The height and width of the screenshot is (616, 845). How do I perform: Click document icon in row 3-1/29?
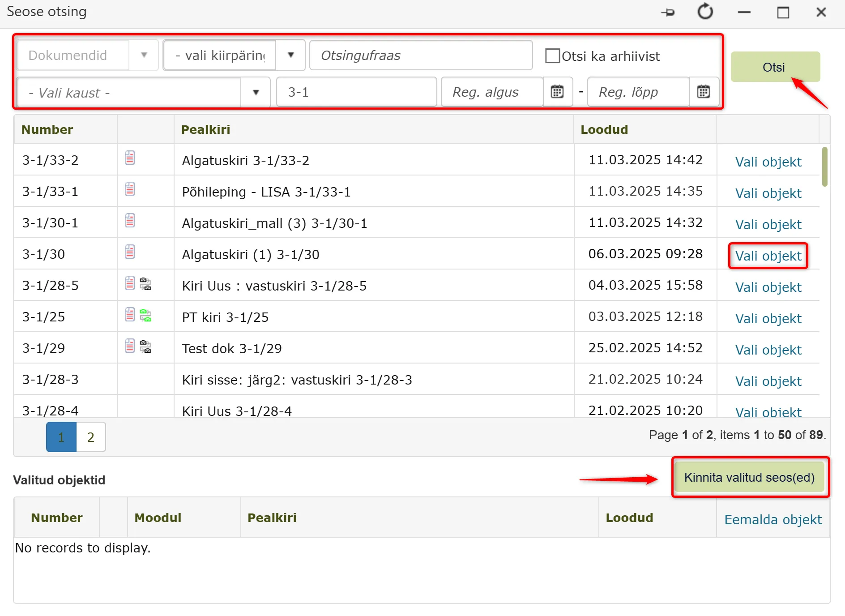[x=130, y=346]
